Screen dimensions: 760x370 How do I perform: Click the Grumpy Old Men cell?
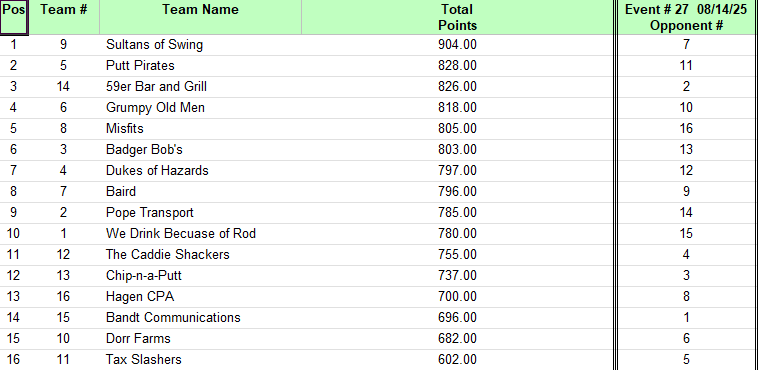[x=200, y=108]
